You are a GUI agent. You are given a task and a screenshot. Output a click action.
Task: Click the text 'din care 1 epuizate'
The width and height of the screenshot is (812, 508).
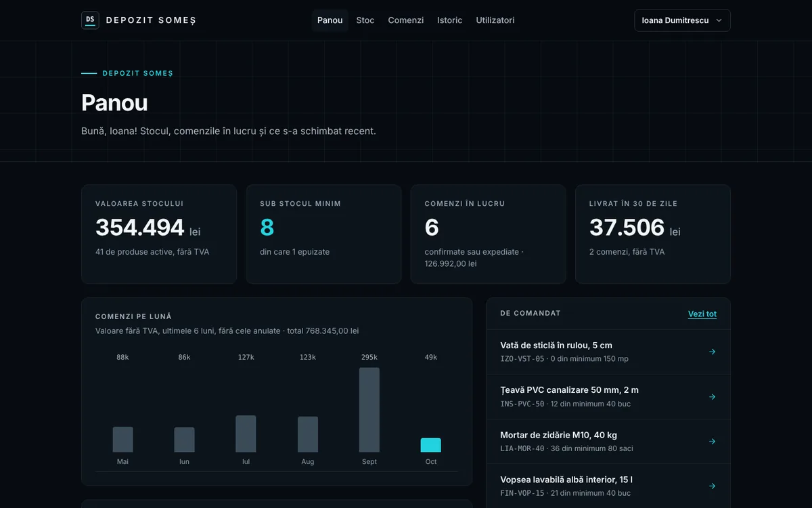pos(295,252)
